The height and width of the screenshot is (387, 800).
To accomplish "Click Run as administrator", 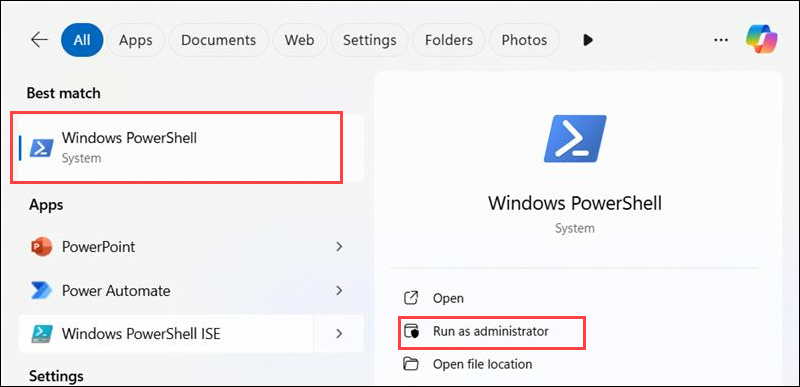I will click(490, 331).
